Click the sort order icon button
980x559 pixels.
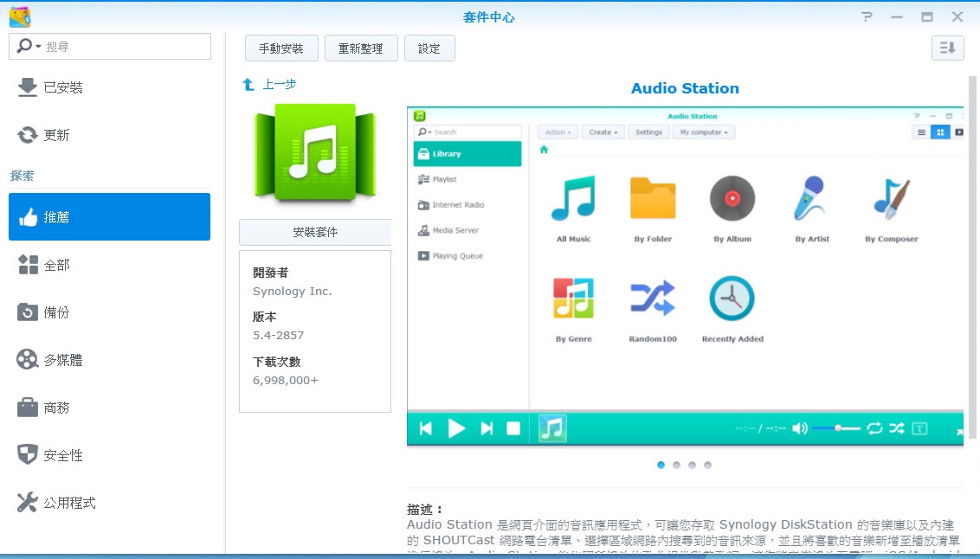[x=947, y=48]
